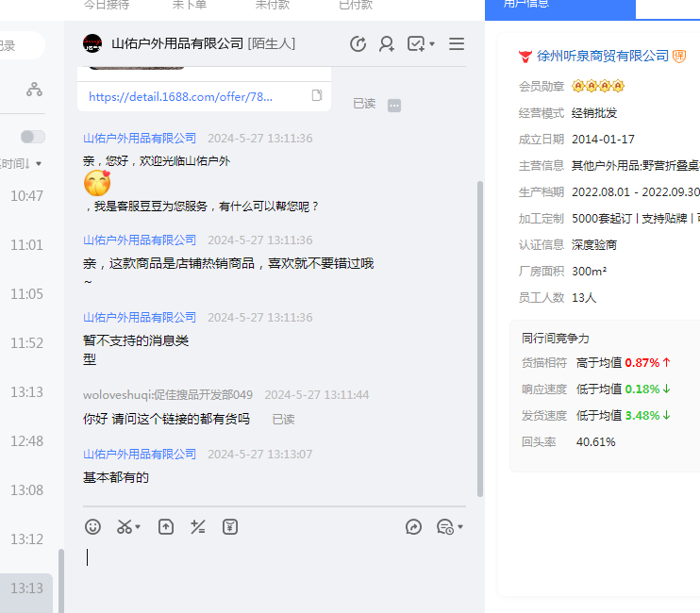
Task: Click the add contact icon in header
Action: [x=387, y=44]
